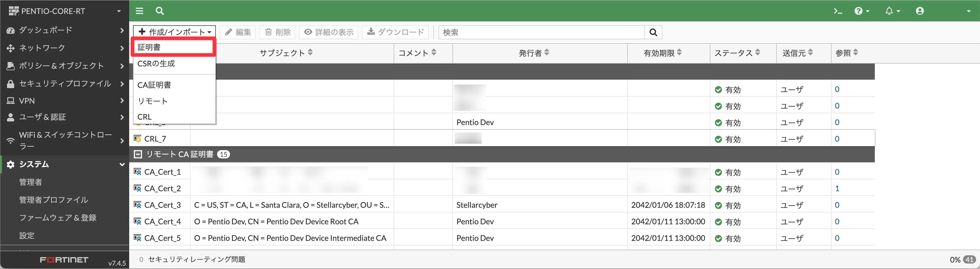Screen dimensions: 980x269
Task: Collapse the システム sidebar section
Action: click(122, 165)
